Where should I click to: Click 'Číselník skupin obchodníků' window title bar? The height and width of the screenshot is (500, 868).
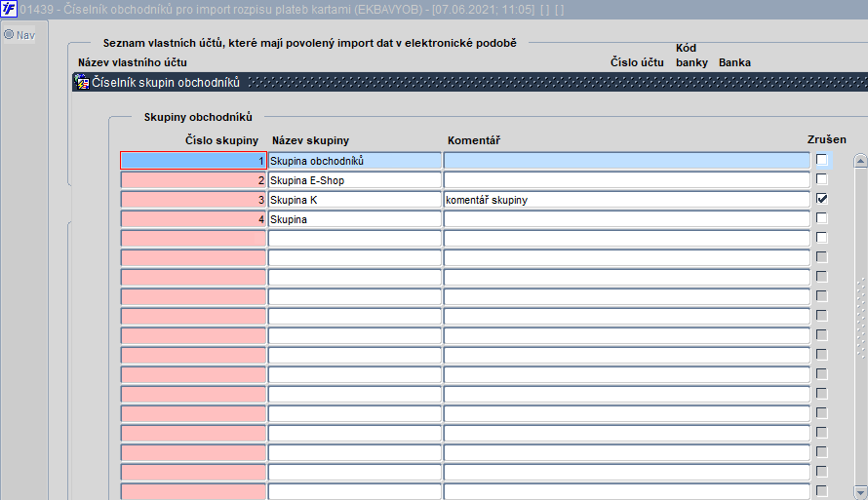(470, 83)
